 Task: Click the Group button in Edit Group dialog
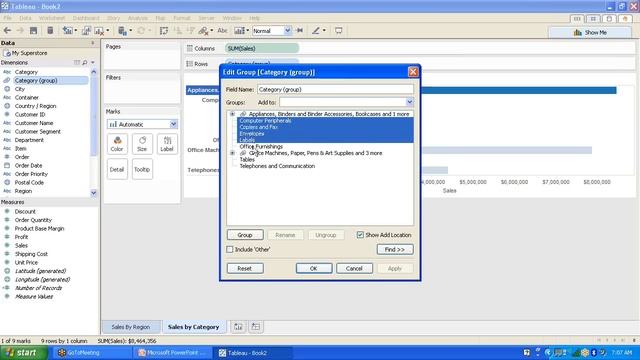pos(245,235)
